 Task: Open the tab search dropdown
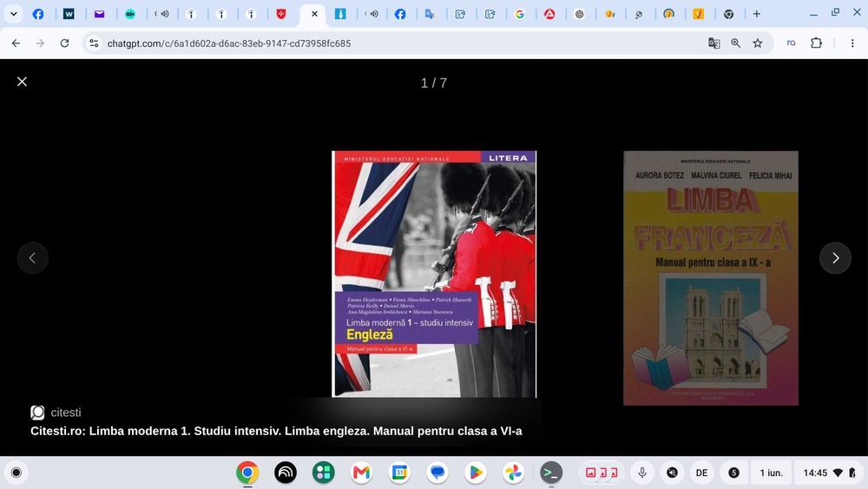[x=13, y=14]
